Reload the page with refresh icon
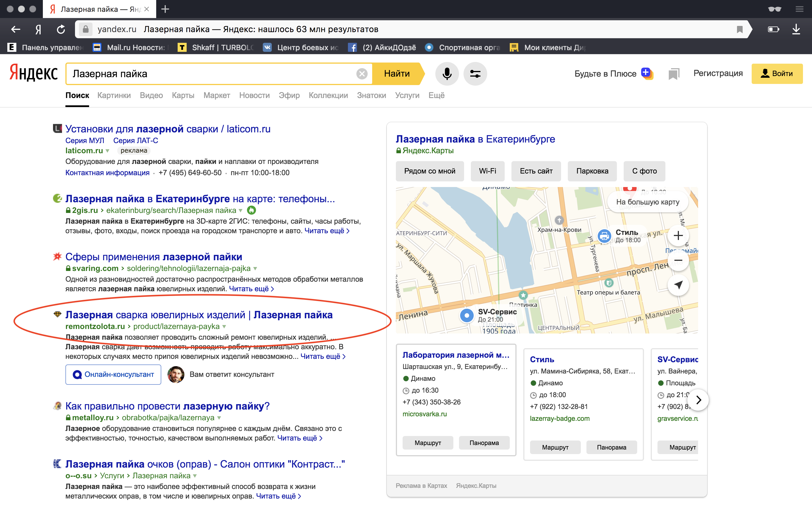This screenshot has width=812, height=507. point(61,30)
